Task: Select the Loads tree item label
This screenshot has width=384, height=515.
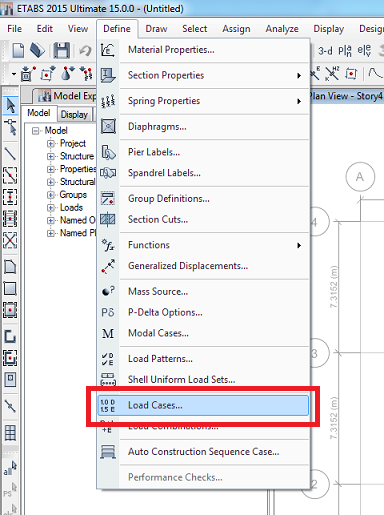Action: point(71,208)
